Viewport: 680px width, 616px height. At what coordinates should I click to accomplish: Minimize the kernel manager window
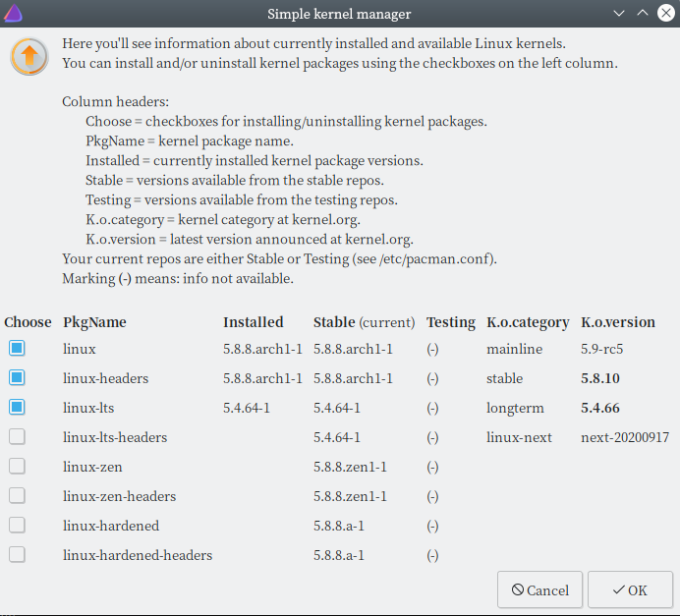click(x=618, y=14)
